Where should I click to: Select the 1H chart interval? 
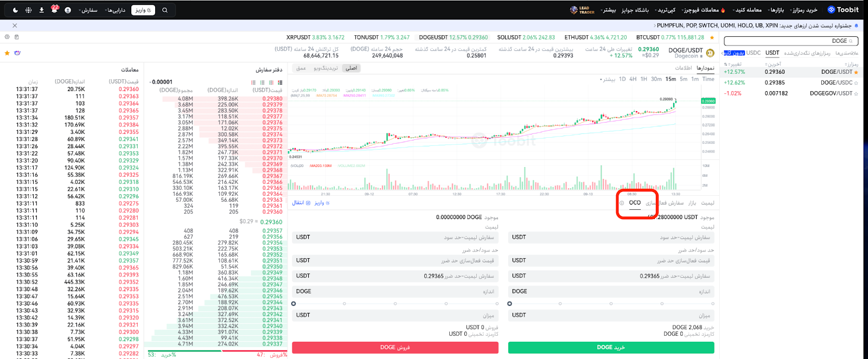pyautogui.click(x=644, y=79)
